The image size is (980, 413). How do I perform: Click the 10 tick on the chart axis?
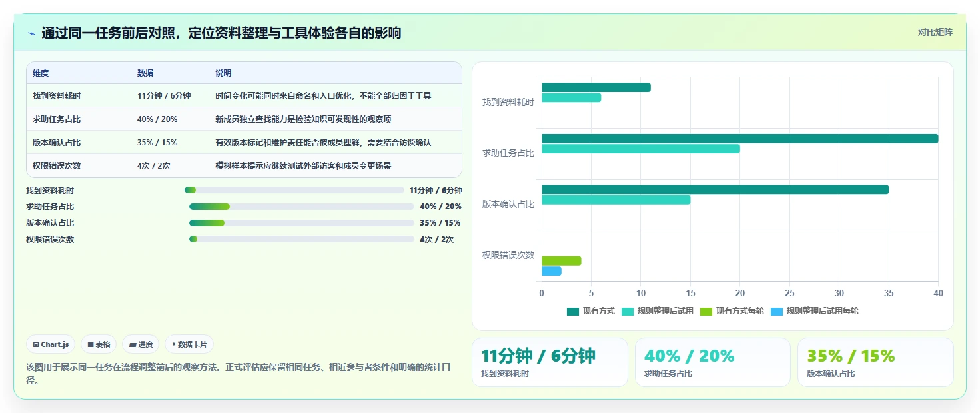point(641,293)
